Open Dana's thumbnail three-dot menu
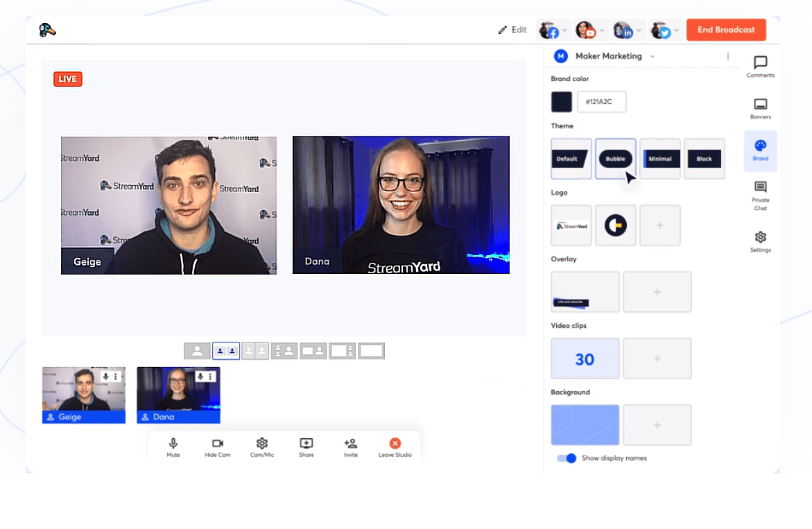Image resolution: width=812 pixels, height=529 pixels. click(210, 376)
